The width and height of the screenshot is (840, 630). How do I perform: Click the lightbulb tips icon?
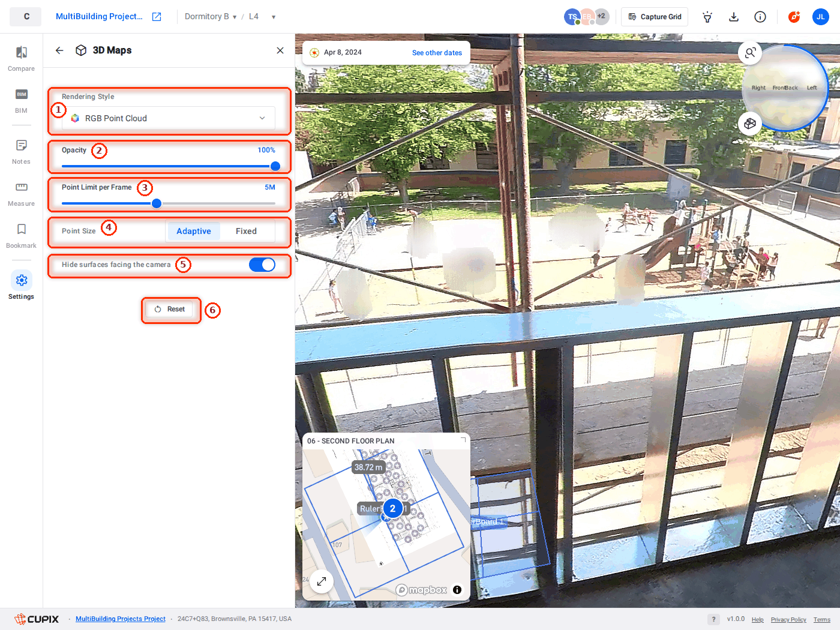707,17
